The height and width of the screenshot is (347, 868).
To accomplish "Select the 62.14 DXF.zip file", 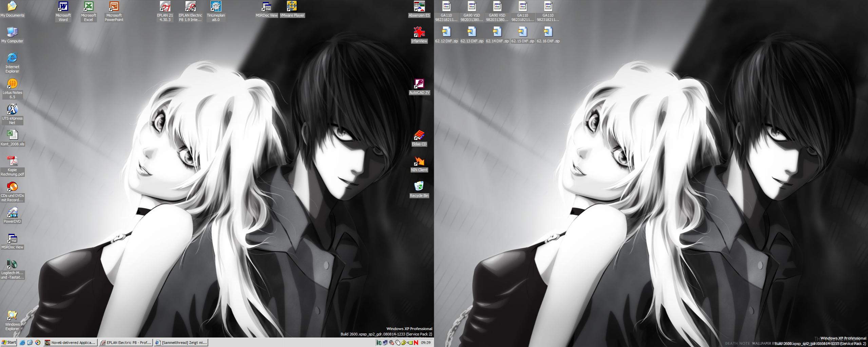I will coord(497,35).
